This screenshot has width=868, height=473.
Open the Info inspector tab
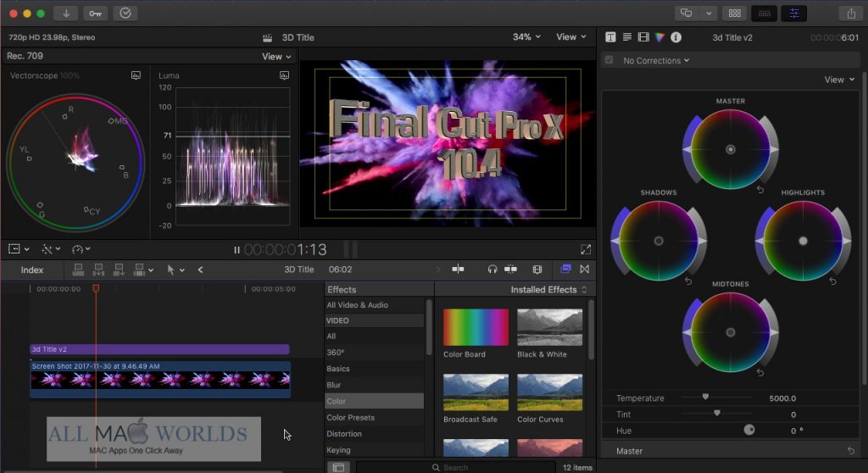tap(676, 37)
